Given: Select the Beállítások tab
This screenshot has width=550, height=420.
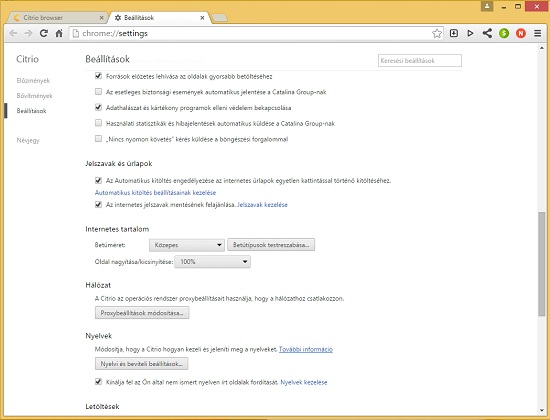Looking at the screenshot, I should [x=160, y=18].
